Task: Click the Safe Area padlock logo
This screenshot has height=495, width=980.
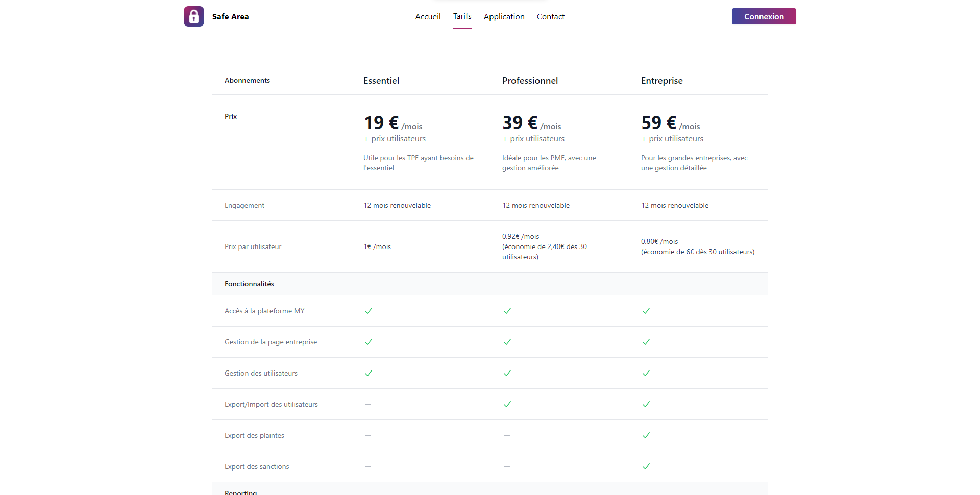Action: 194,16
